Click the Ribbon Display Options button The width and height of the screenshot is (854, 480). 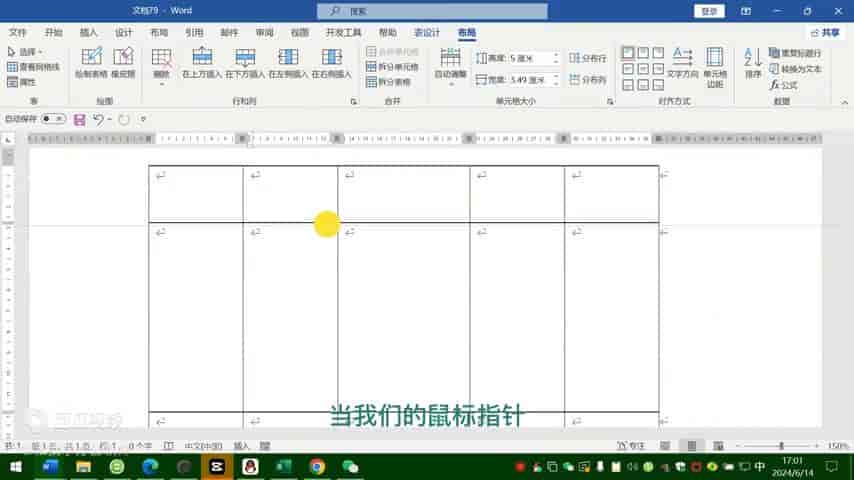[x=746, y=11]
